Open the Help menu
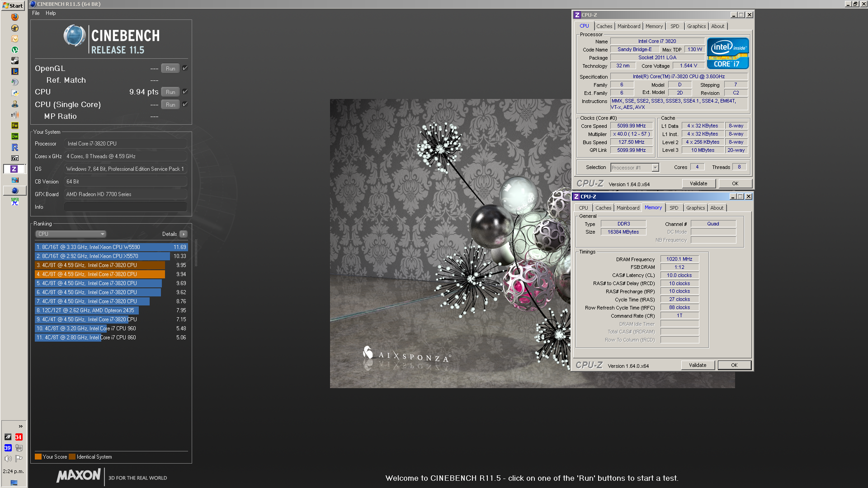The image size is (868, 488). click(51, 13)
